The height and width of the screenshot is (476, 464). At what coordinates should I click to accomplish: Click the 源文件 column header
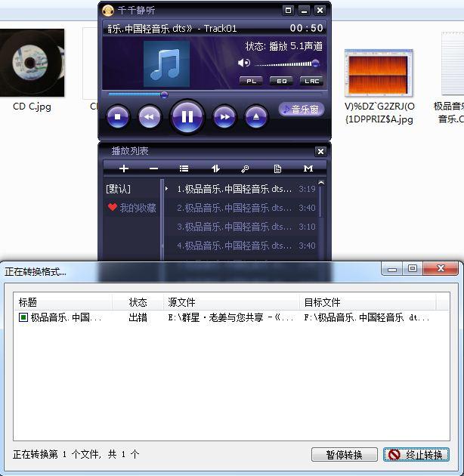click(231, 302)
